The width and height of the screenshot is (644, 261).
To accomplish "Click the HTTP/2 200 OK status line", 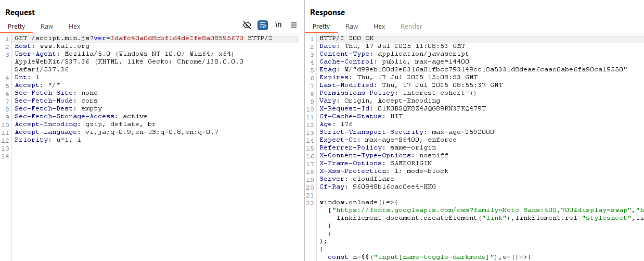I will tap(346, 39).
